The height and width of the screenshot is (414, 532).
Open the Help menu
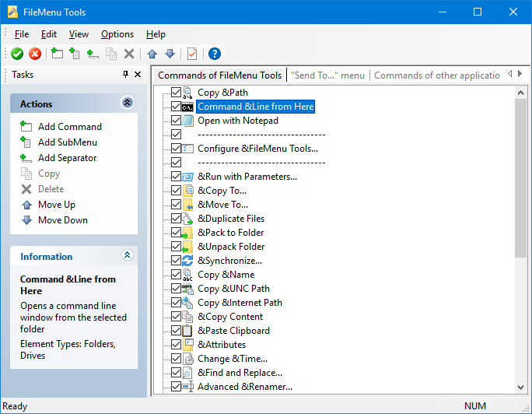(x=156, y=34)
